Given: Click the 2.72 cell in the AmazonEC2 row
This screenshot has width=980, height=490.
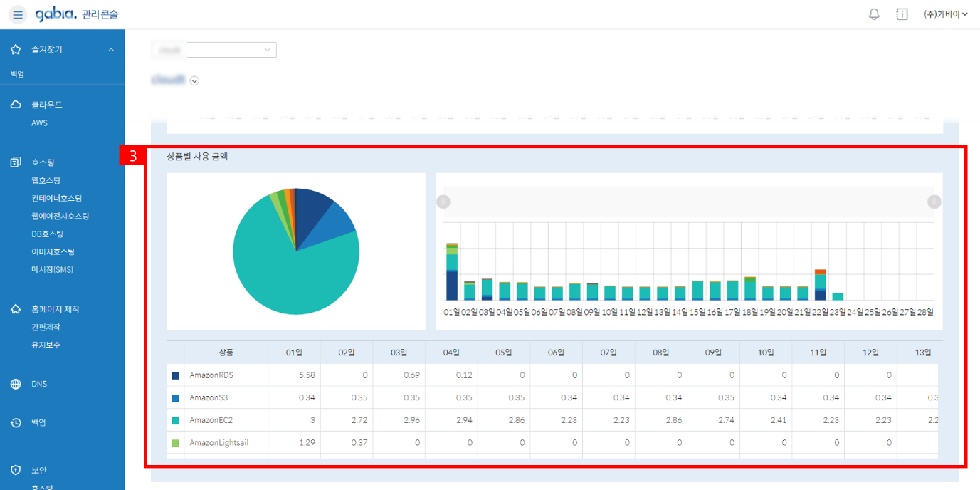Looking at the screenshot, I should (347, 421).
